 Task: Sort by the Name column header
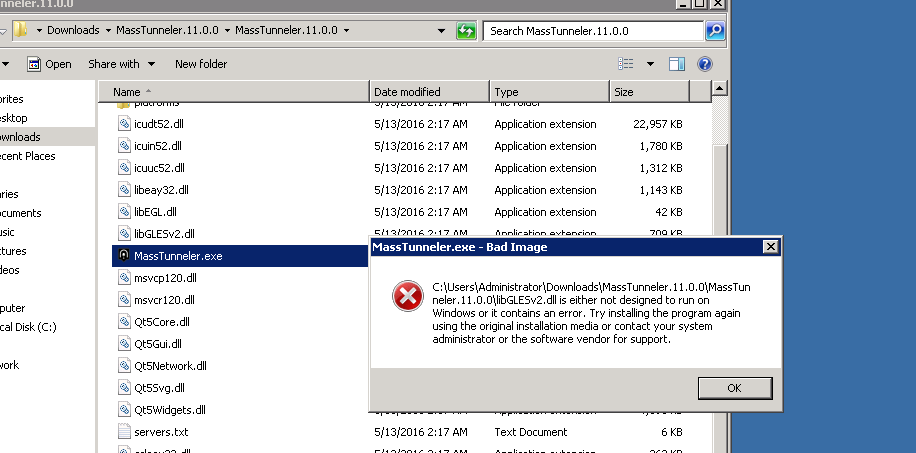pos(234,92)
